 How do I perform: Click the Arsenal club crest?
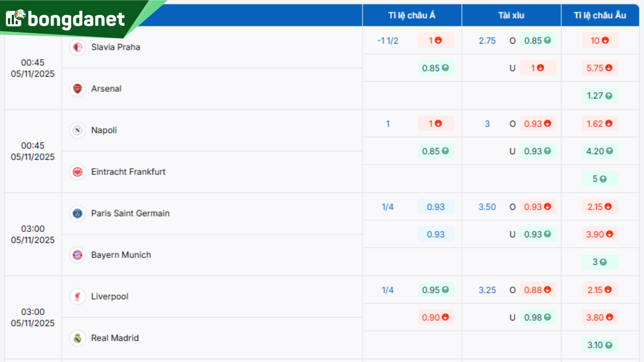[x=77, y=89]
